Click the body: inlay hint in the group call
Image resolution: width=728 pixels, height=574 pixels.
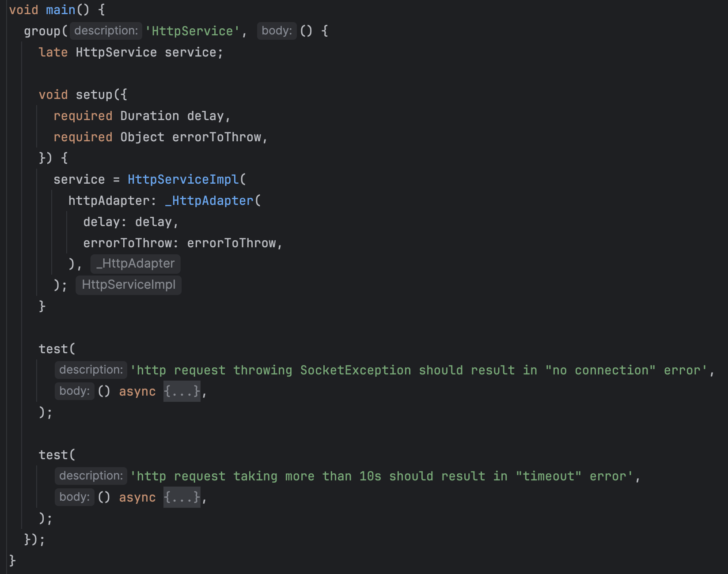click(x=277, y=30)
